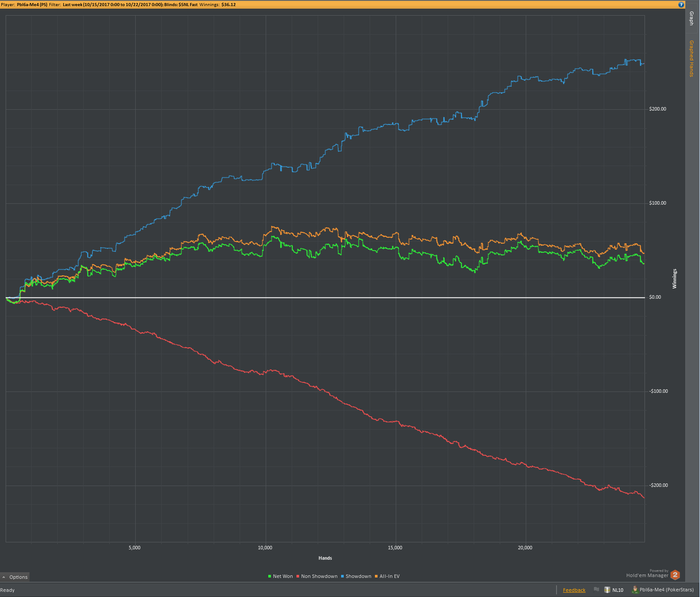Click the player name in header bar
The height and width of the screenshot is (597, 700).
tap(32, 4)
